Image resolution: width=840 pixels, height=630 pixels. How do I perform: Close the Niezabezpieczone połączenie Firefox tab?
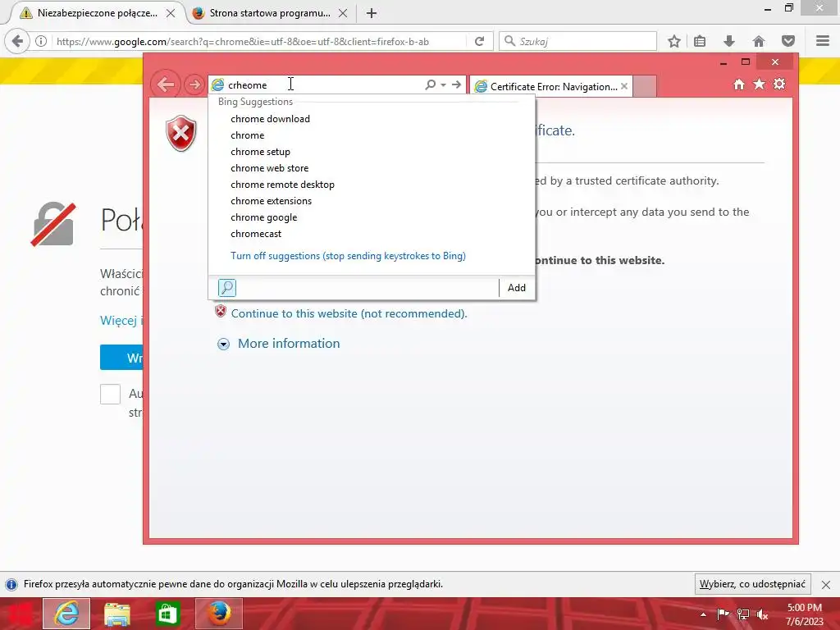pos(171,13)
